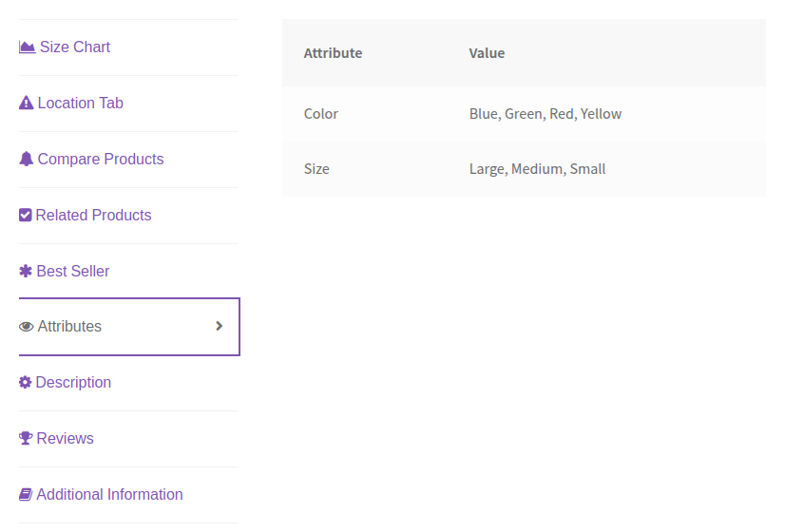Show the Related Products tab
This screenshot has height=532, width=785.
(93, 216)
